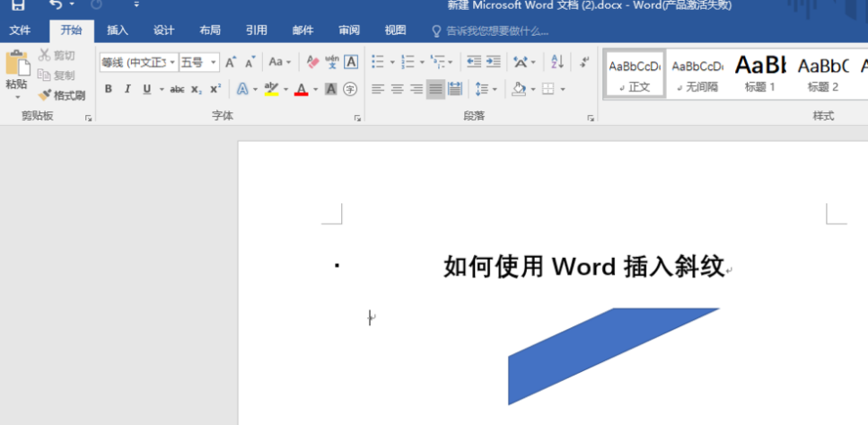
Task: Switch to the 插入 ribbon tab
Action: tap(118, 31)
